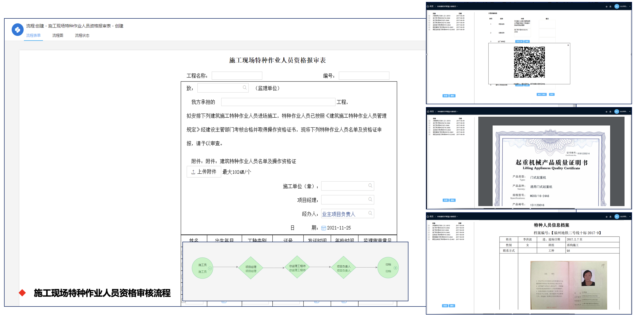
Task: Switch to the 流程表单 tab
Action: coord(33,35)
